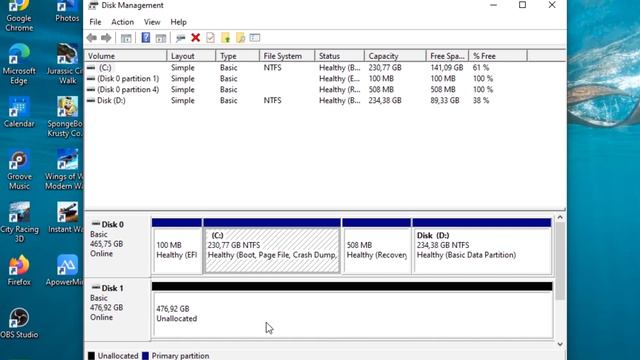Select the 508 MB Recovery partition block
Viewport: 640px width, 360px height.
coord(376,246)
